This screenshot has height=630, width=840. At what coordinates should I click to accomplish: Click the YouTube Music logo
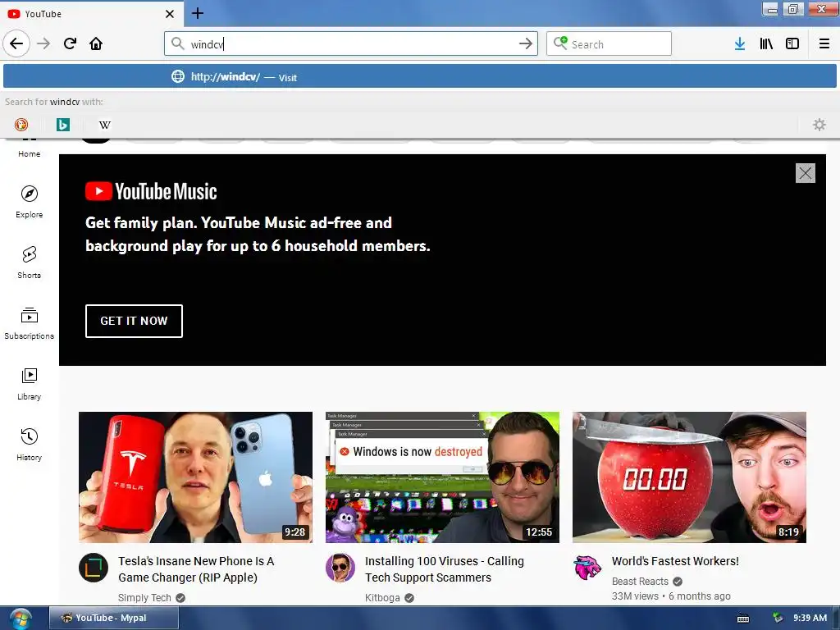pyautogui.click(x=151, y=191)
